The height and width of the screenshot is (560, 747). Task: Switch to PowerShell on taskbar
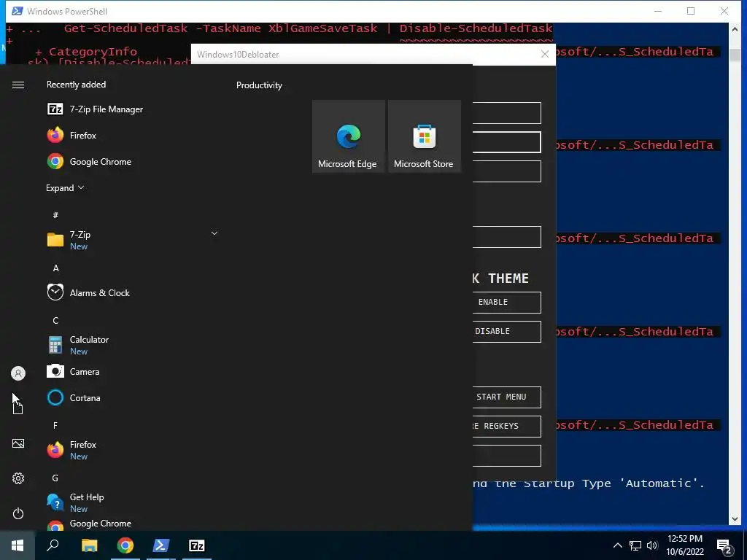pyautogui.click(x=161, y=545)
